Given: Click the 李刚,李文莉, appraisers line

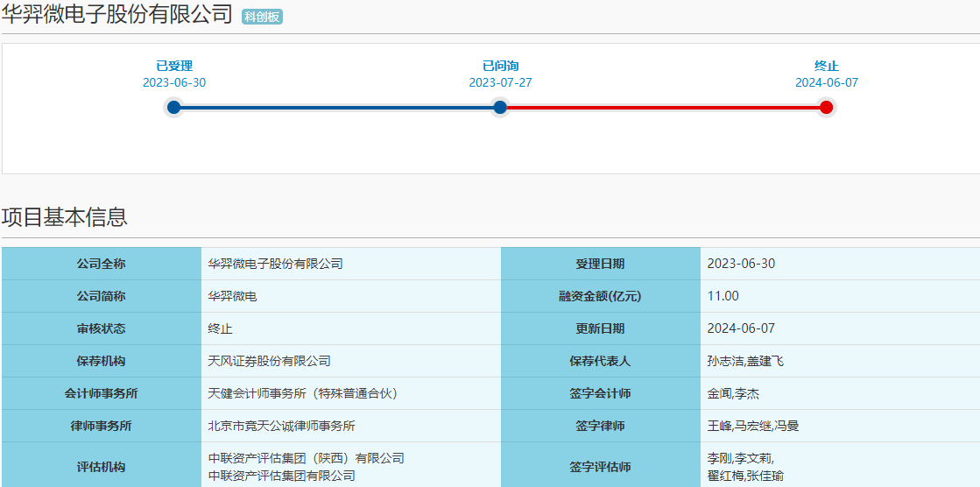Looking at the screenshot, I should (x=741, y=458).
